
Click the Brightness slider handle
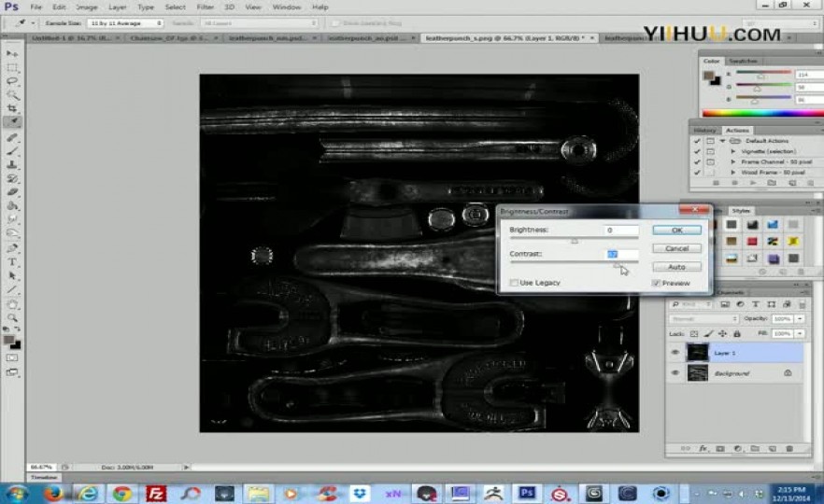tap(575, 241)
